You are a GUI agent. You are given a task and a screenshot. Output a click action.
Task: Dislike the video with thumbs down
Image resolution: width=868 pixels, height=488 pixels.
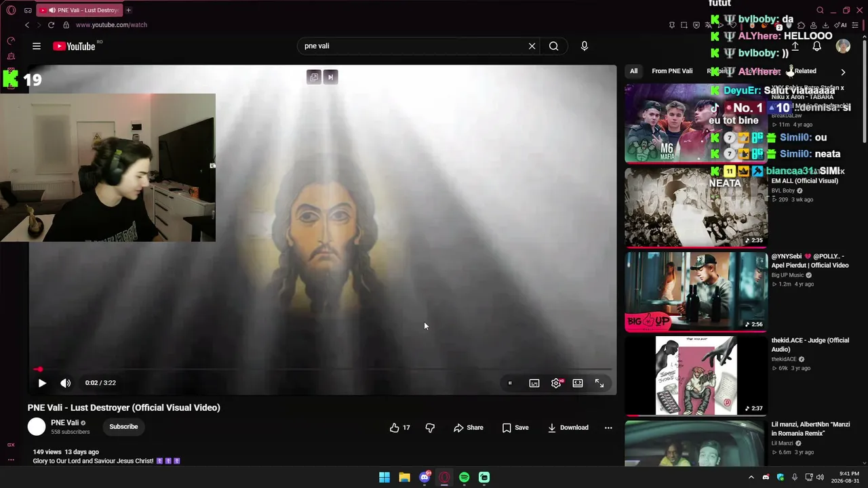pos(430,428)
